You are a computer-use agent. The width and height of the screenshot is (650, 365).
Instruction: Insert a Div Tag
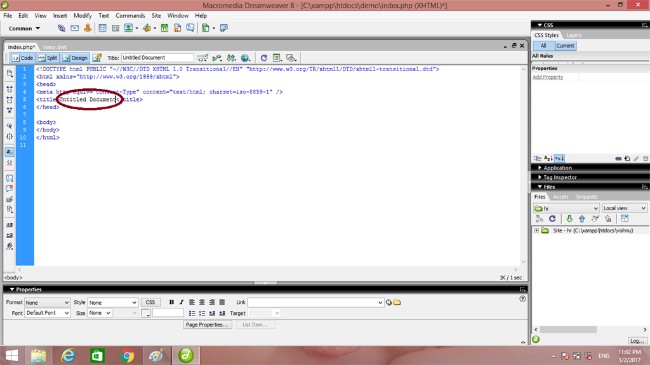click(115, 28)
